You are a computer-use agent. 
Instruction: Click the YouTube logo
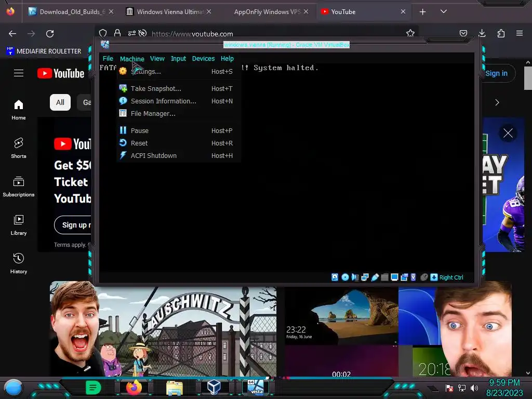click(x=61, y=73)
